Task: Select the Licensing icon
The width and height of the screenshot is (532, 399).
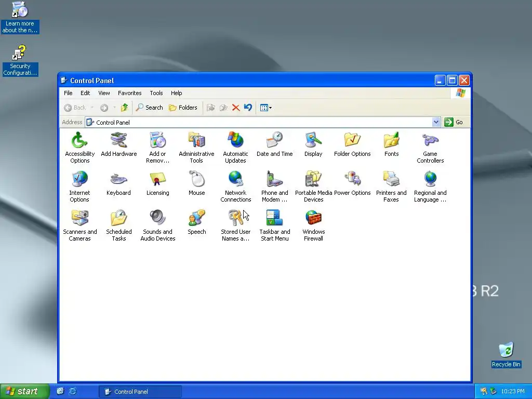Action: click(157, 183)
